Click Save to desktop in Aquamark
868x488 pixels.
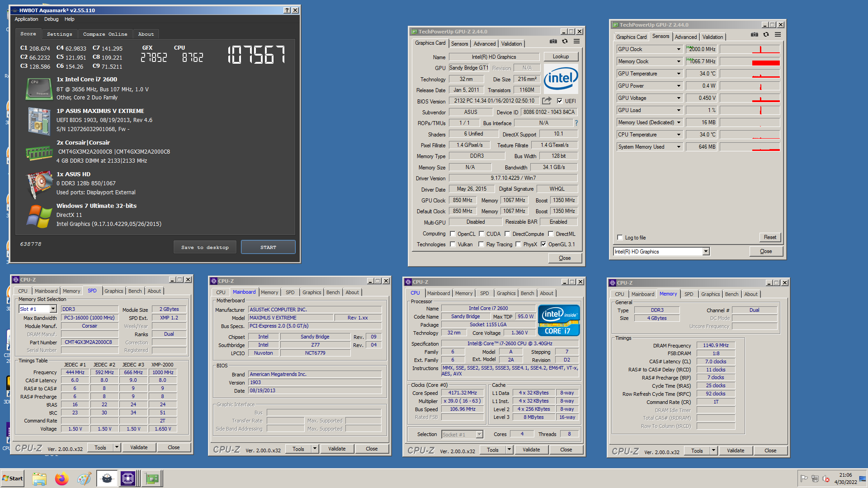pos(205,247)
